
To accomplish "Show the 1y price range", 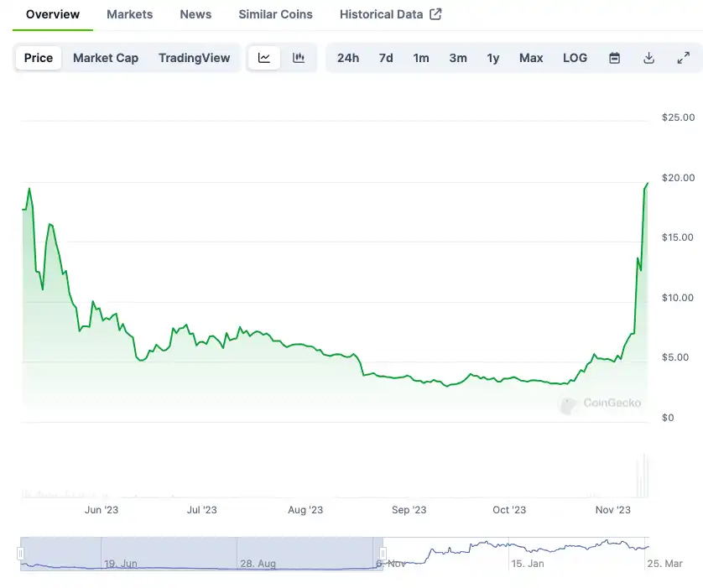I will pos(493,58).
